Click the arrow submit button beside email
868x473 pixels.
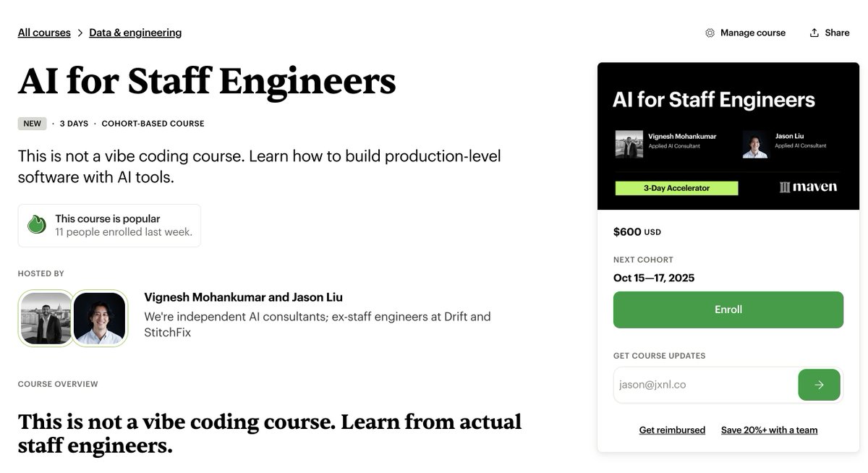click(819, 385)
